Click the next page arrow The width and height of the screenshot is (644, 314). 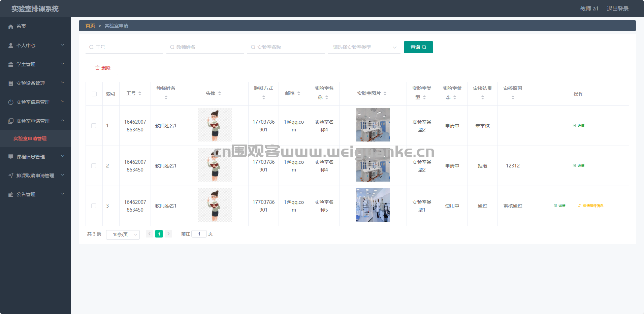pos(168,234)
